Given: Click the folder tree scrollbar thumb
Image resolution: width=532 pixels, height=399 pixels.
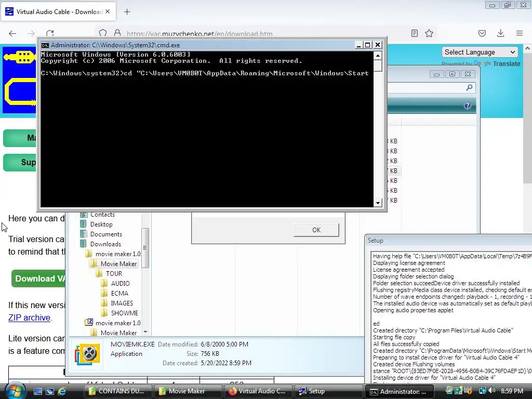Looking at the screenshot, I should tap(145, 248).
